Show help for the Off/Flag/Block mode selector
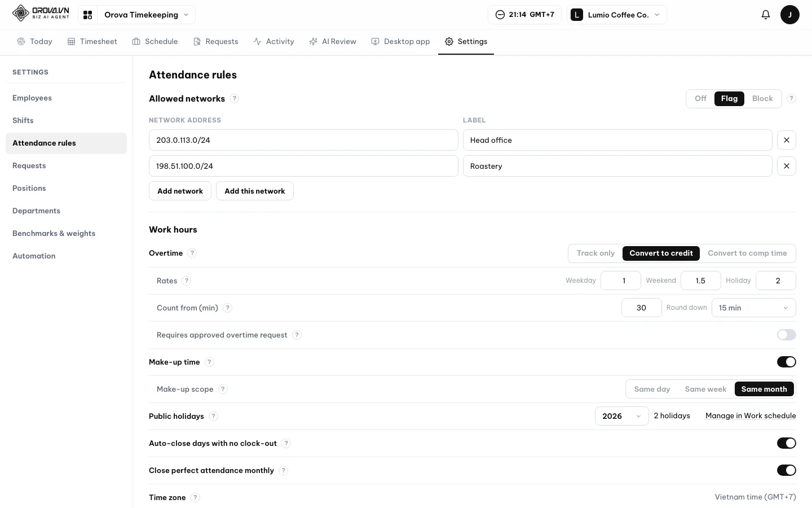Viewport: 812px width, 508px height. pos(791,99)
